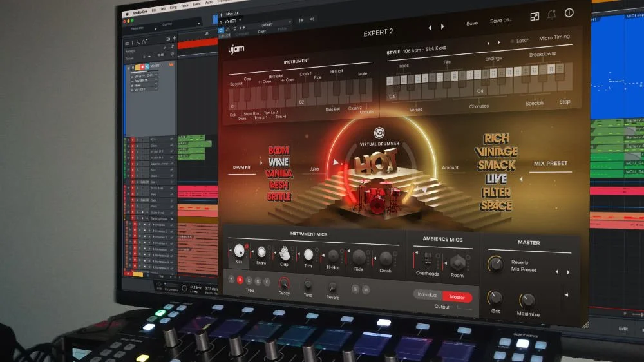Select the Tom mic channel icon
This screenshot has width=644, height=362.
[x=308, y=255]
